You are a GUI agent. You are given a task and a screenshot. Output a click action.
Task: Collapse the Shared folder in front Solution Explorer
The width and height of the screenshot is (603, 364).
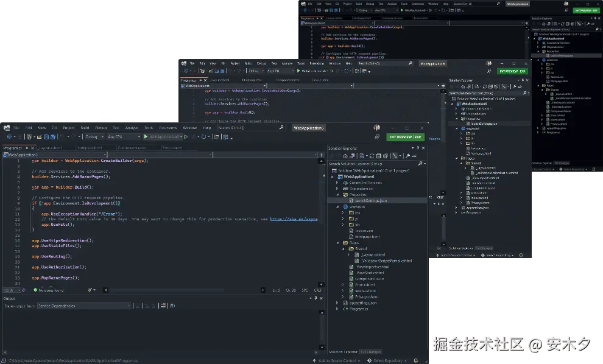tap(344, 249)
